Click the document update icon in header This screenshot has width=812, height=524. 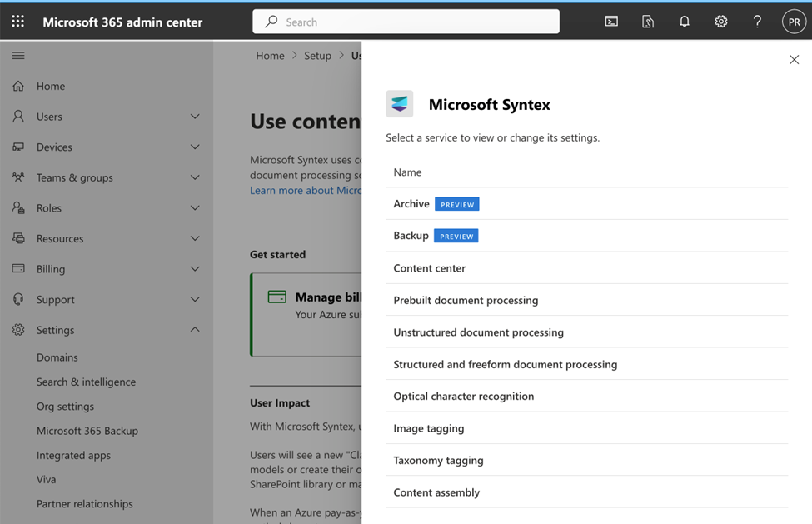point(648,21)
